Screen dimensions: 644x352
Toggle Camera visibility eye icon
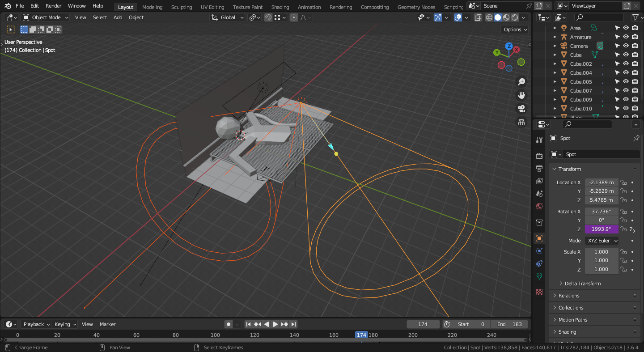[x=626, y=46]
